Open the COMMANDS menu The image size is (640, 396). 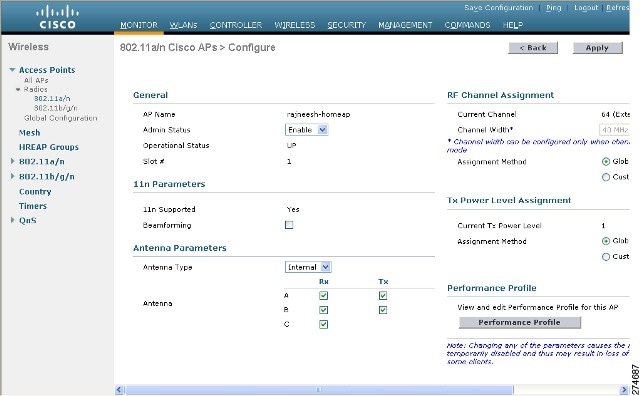tap(467, 25)
